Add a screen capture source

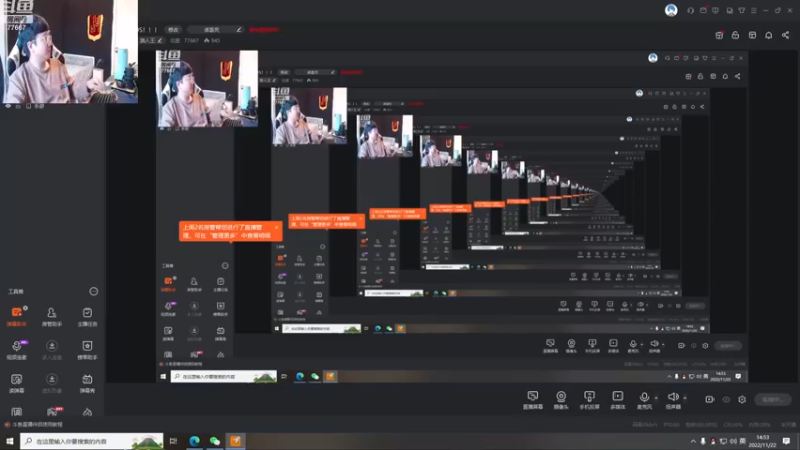[533, 400]
